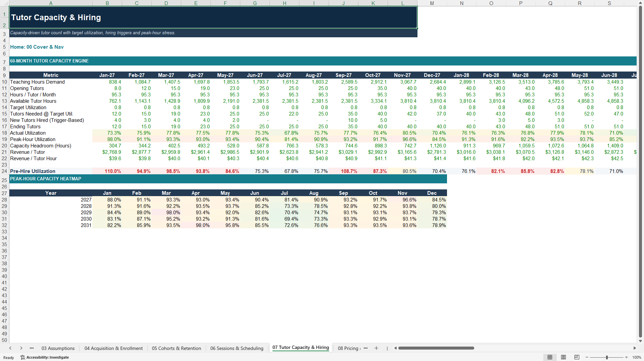Select Dec heatmap column heading
The height and width of the screenshot is (361, 644).
tap(432, 193)
